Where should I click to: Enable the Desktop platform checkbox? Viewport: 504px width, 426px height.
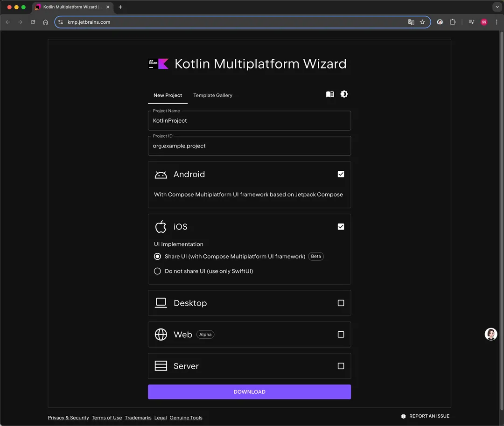341,303
